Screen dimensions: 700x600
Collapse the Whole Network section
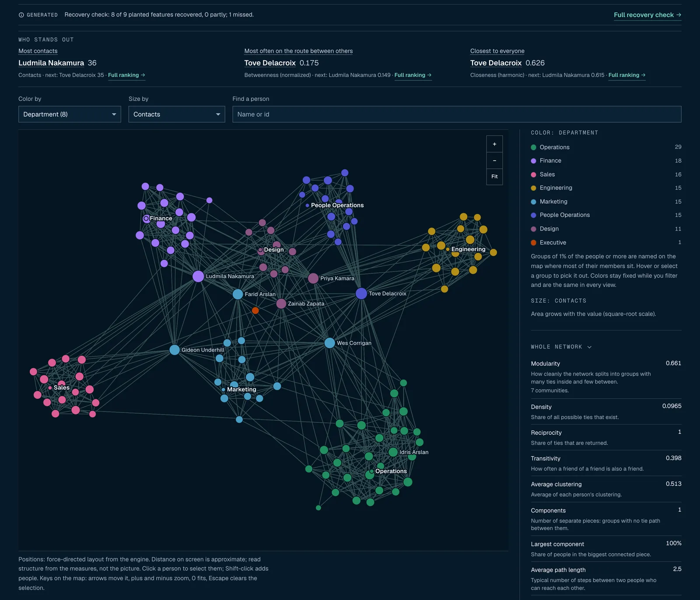561,347
